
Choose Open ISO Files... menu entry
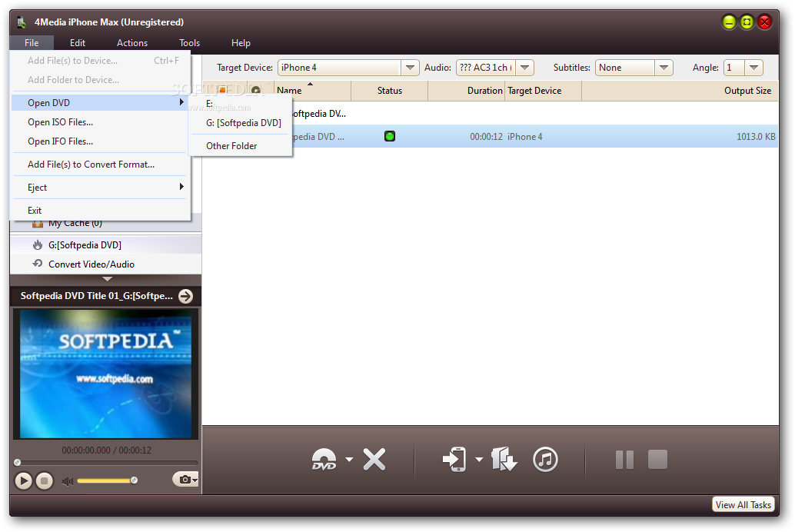(x=101, y=122)
